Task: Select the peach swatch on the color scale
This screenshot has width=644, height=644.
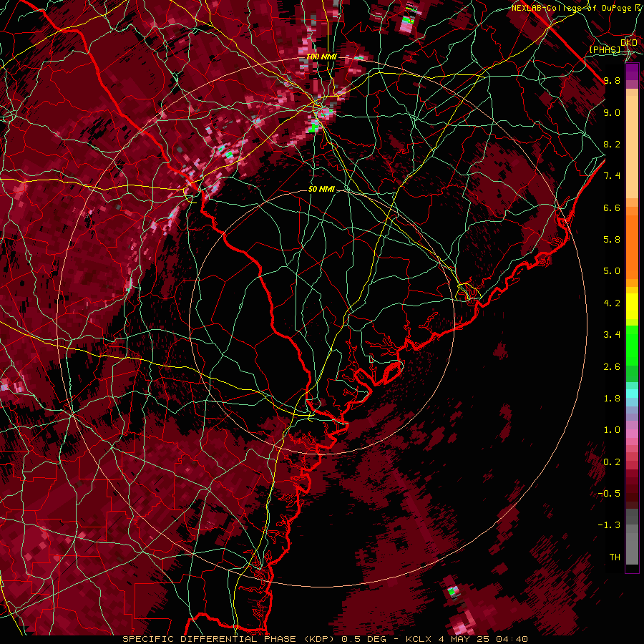Action: [632, 147]
